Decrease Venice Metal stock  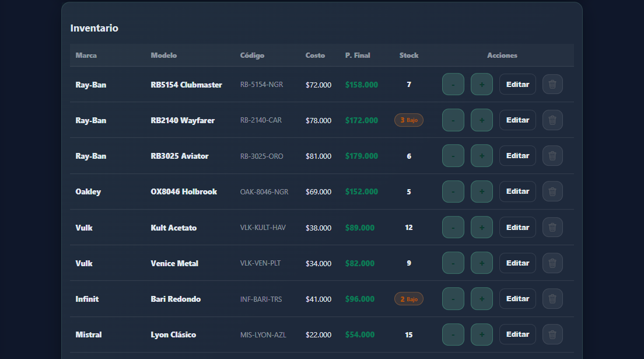(453, 263)
